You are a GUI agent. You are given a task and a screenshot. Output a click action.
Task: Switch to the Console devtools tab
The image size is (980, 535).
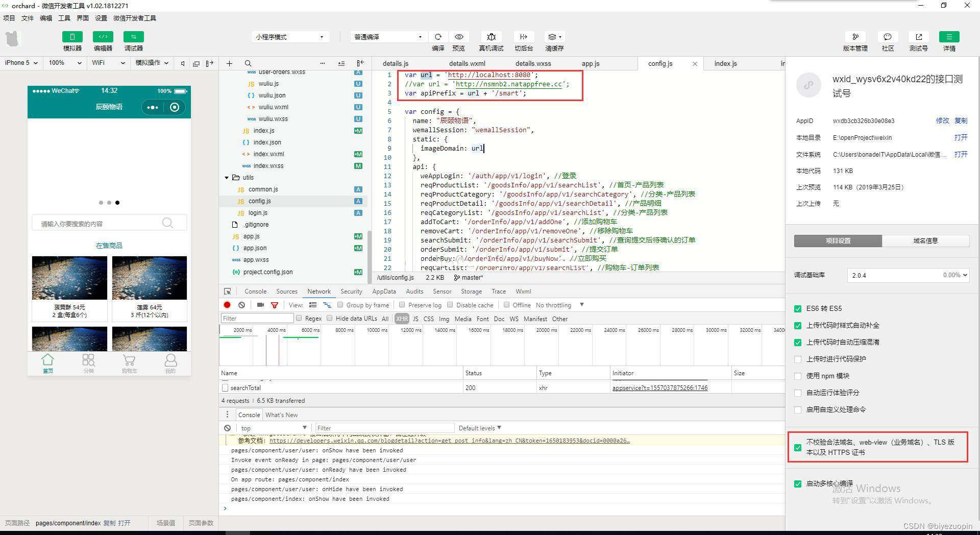255,291
